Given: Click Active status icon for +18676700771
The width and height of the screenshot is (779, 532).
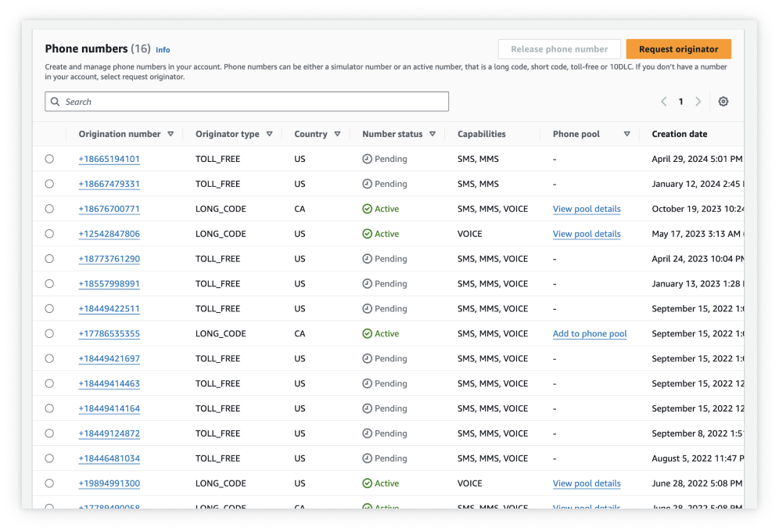Looking at the screenshot, I should [x=367, y=209].
